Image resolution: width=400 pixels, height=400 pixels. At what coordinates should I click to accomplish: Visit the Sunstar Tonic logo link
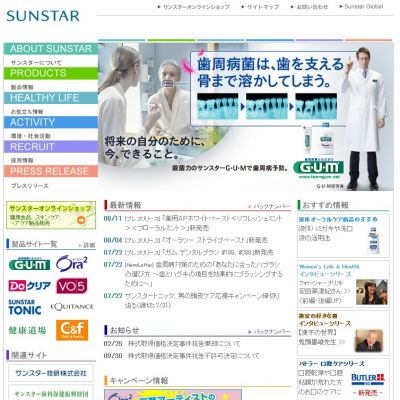[25, 307]
